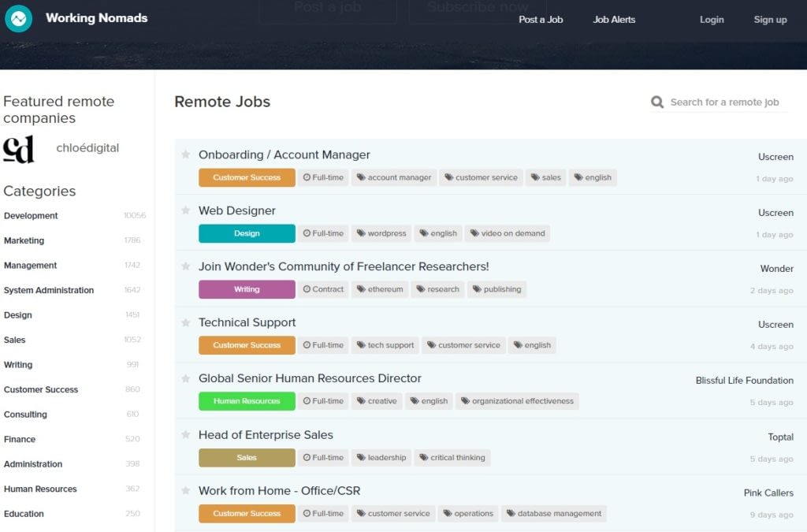Click the teal Design category badge
The width and height of the screenshot is (807, 532).
[247, 233]
